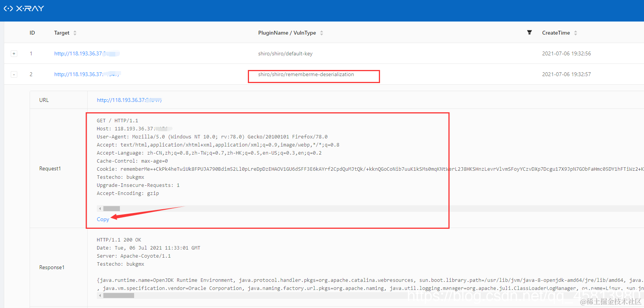644x308 pixels.
Task: Select shiro/shiro/rememberme-deserialization plugin cell
Action: [306, 74]
